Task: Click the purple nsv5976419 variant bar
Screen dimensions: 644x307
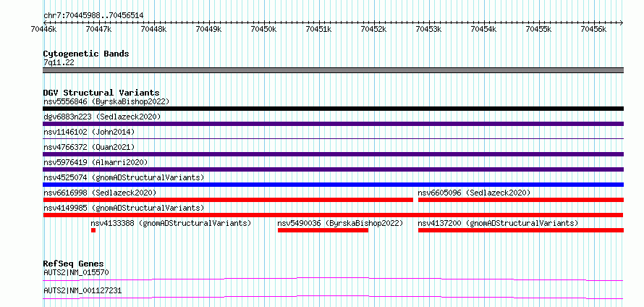Action: click(x=334, y=169)
